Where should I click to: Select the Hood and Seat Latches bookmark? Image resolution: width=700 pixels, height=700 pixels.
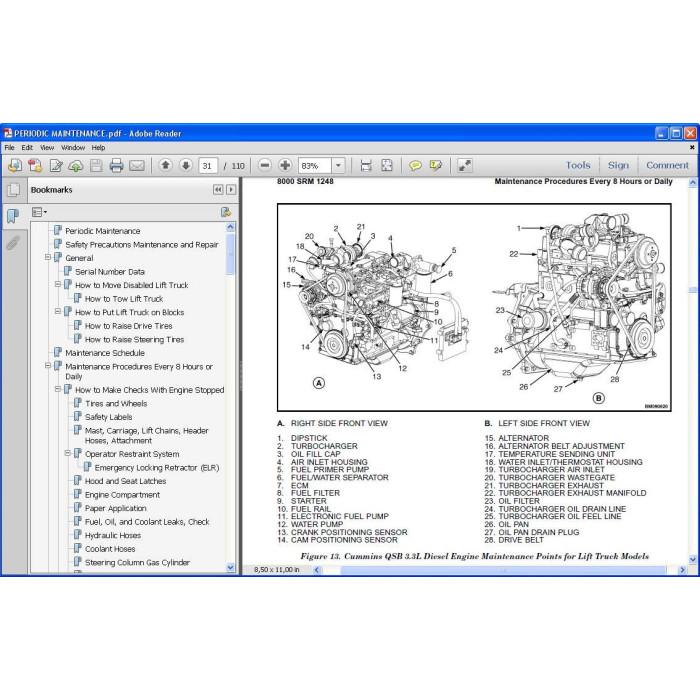tap(125, 481)
